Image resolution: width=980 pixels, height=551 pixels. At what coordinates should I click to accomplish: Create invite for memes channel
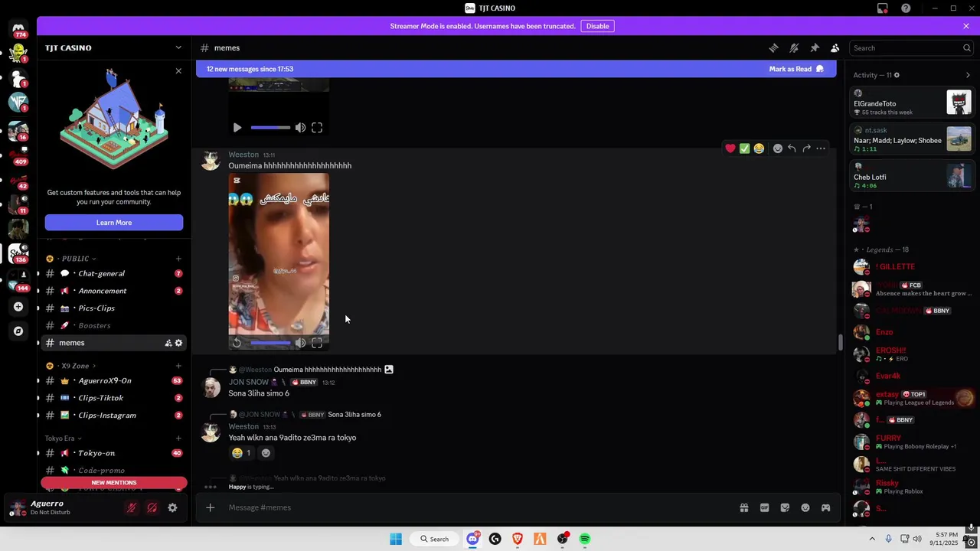168,343
